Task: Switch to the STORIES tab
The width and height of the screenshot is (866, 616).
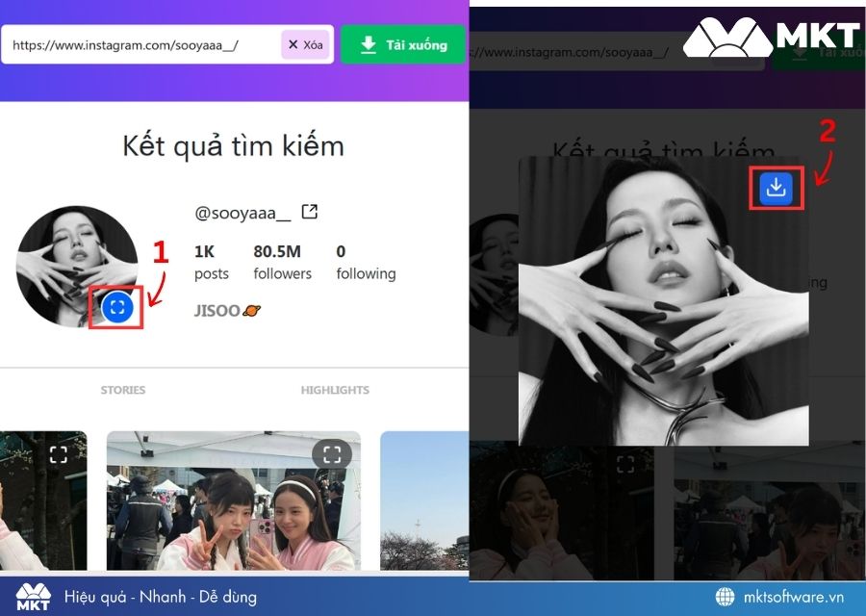Action: [x=121, y=390]
